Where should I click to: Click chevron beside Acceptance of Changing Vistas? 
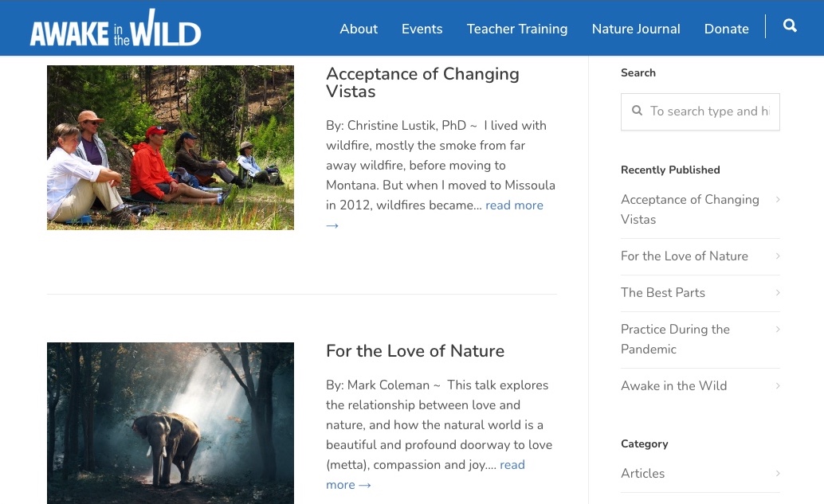coord(778,200)
